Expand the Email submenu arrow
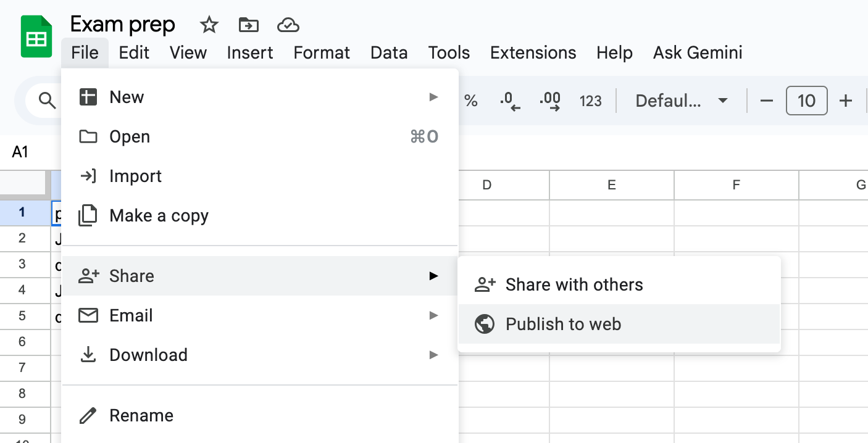Screen dimensions: 868x443 (x=434, y=315)
